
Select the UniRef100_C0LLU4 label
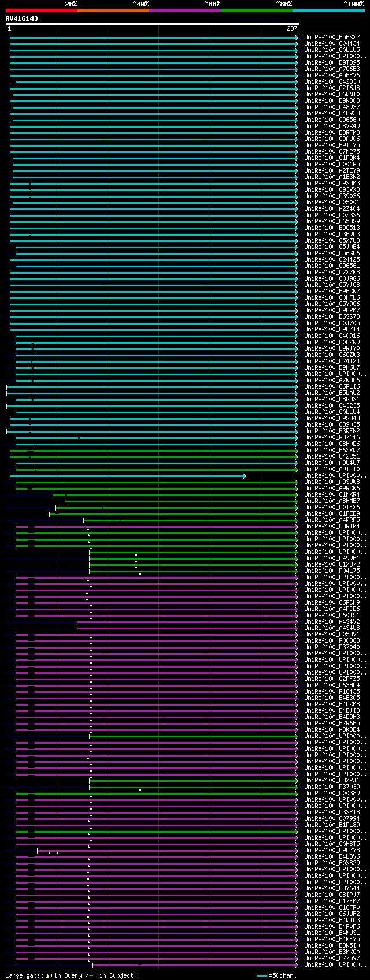(x=332, y=412)
